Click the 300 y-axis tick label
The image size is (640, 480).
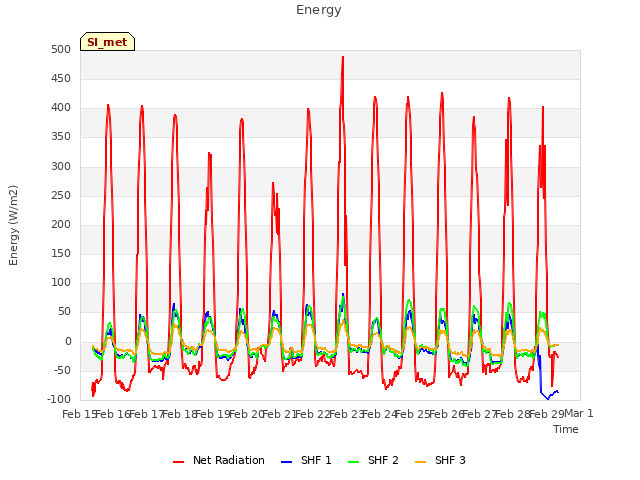click(x=61, y=167)
